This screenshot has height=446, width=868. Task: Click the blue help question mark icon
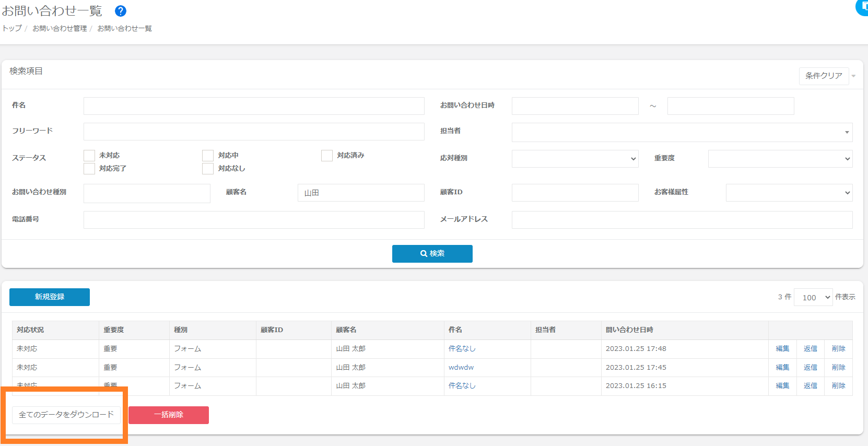121,11
